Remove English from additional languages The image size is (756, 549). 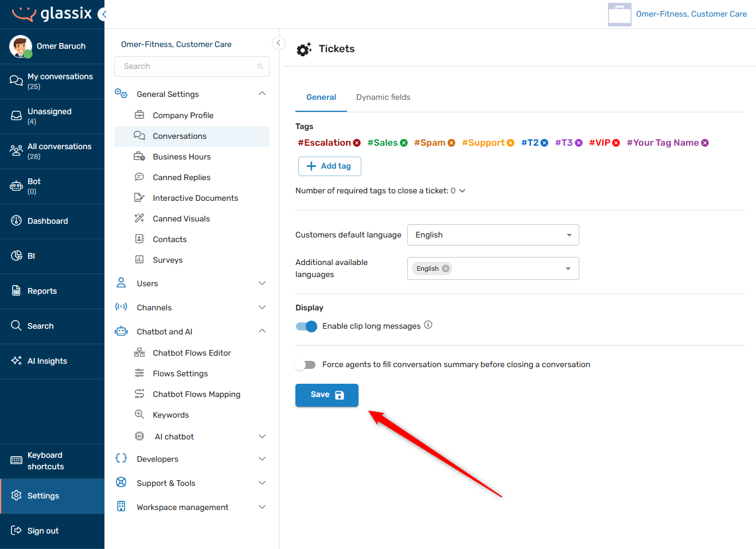(446, 268)
